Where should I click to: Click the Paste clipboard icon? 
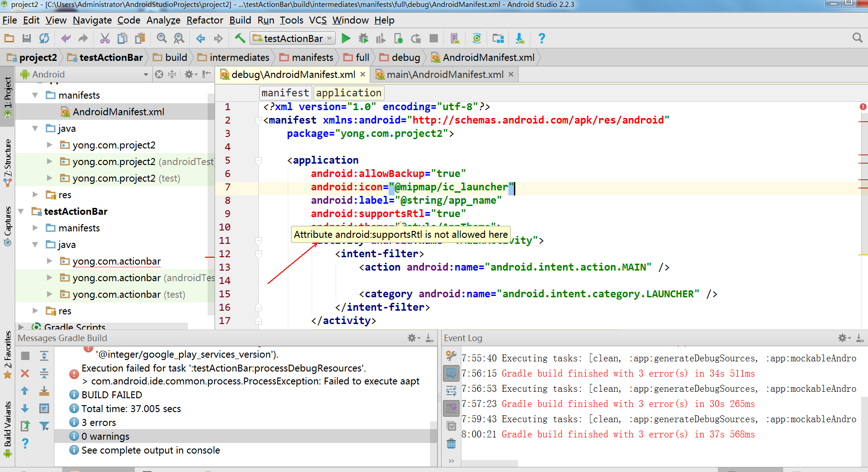coord(140,38)
